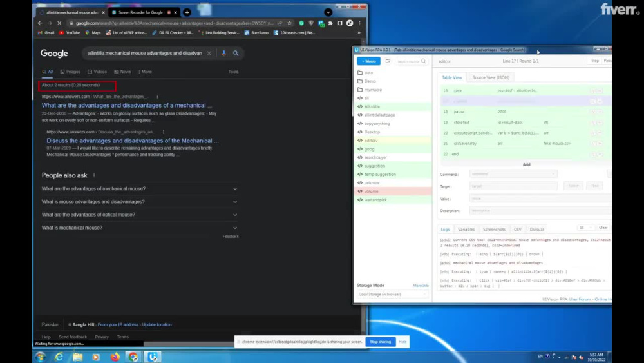This screenshot has width=644, height=363.
Task: Click the stop loading X button in Chrome
Action: (x=59, y=23)
